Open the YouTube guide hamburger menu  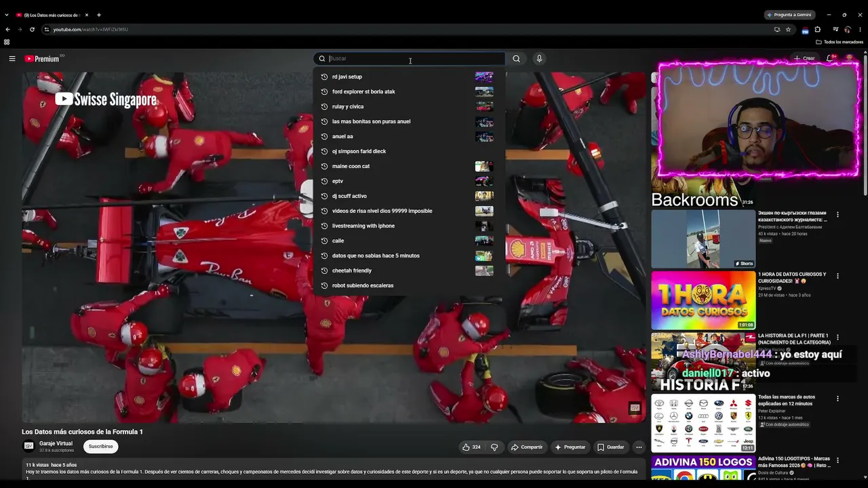point(12,58)
